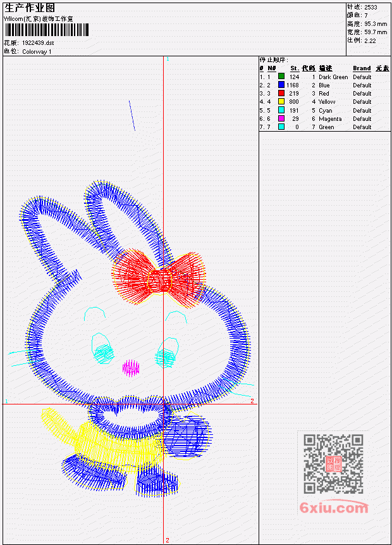The width and height of the screenshot is (392, 545).
Task: Click the red bow on the bunny
Action: [159, 280]
